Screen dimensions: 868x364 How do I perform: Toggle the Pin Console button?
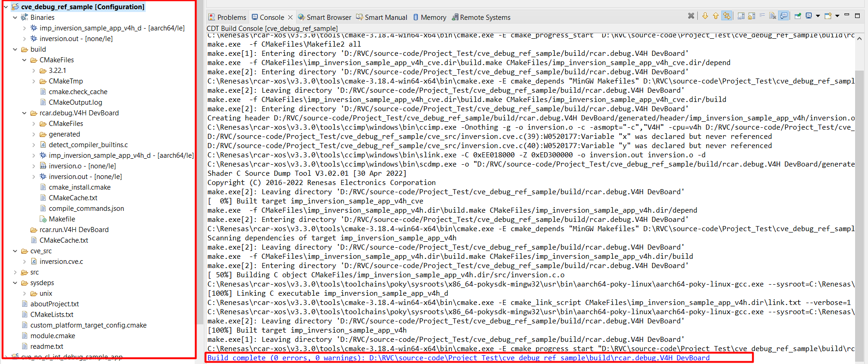click(797, 16)
